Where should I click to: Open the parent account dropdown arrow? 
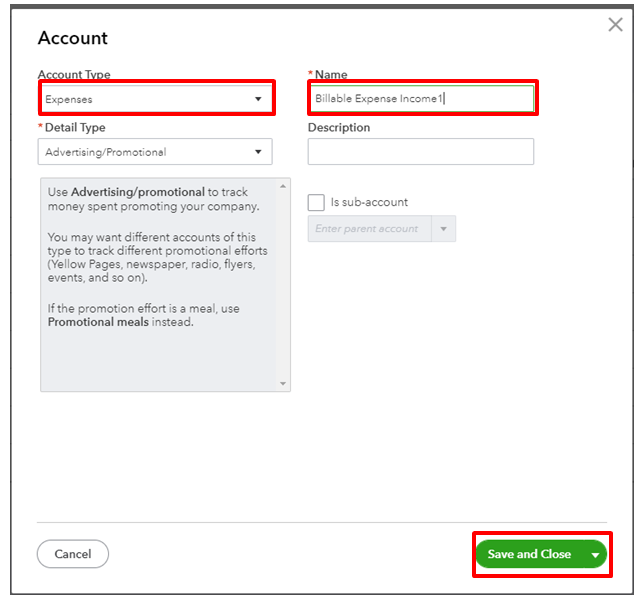tap(443, 228)
